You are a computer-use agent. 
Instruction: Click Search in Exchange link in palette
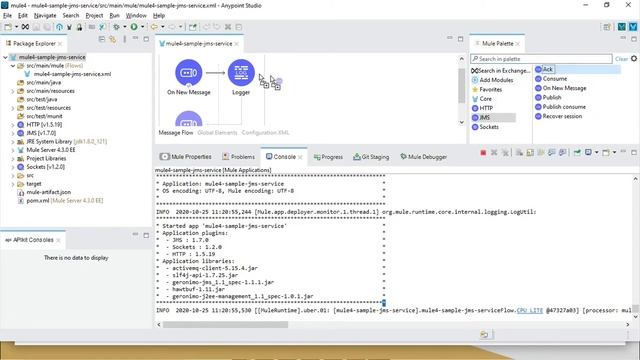(x=501, y=71)
